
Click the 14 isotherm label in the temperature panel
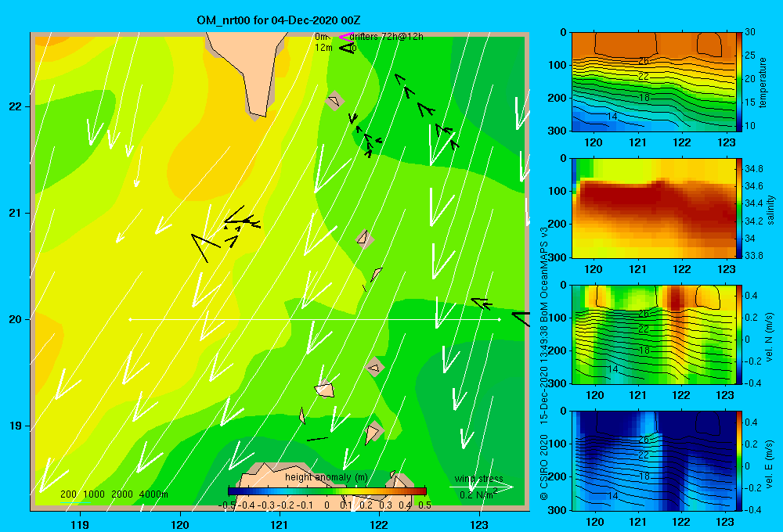pyautogui.click(x=612, y=117)
